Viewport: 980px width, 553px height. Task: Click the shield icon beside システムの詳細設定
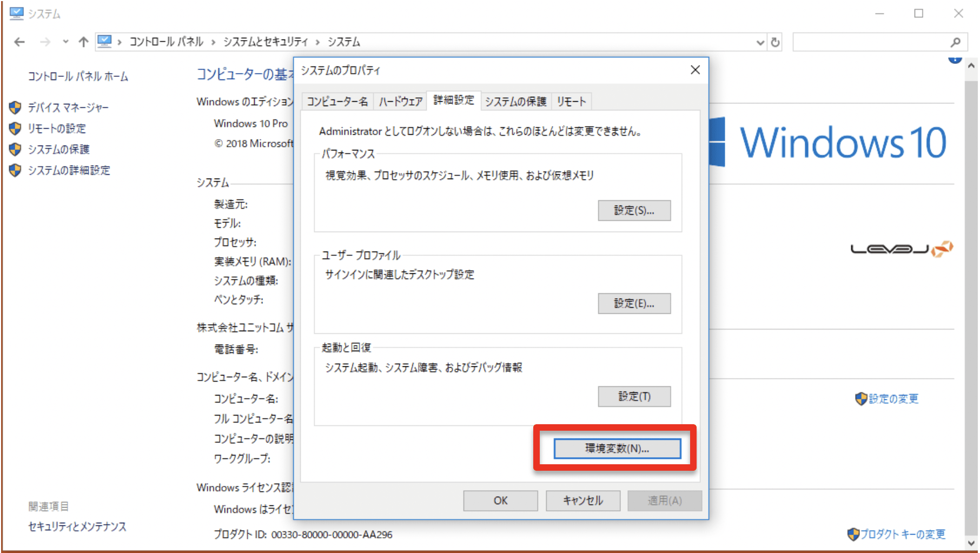[15, 170]
